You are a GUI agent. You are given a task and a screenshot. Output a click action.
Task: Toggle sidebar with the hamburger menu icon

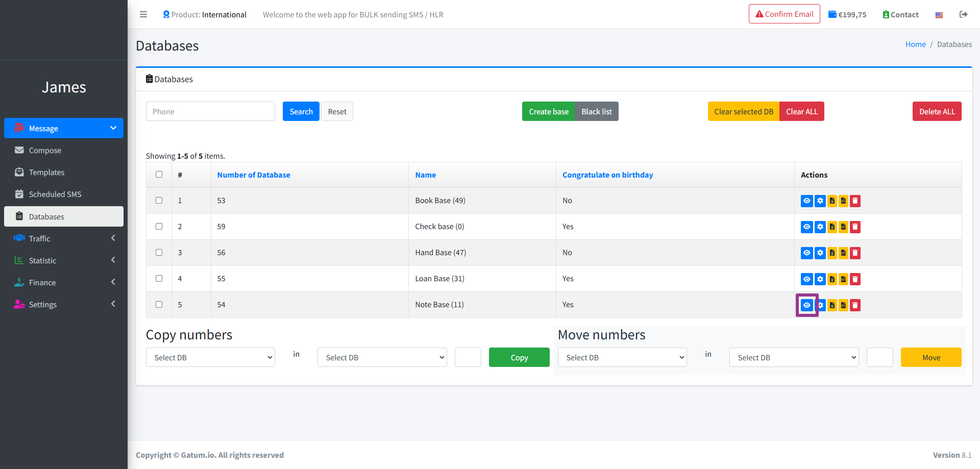pyautogui.click(x=143, y=14)
